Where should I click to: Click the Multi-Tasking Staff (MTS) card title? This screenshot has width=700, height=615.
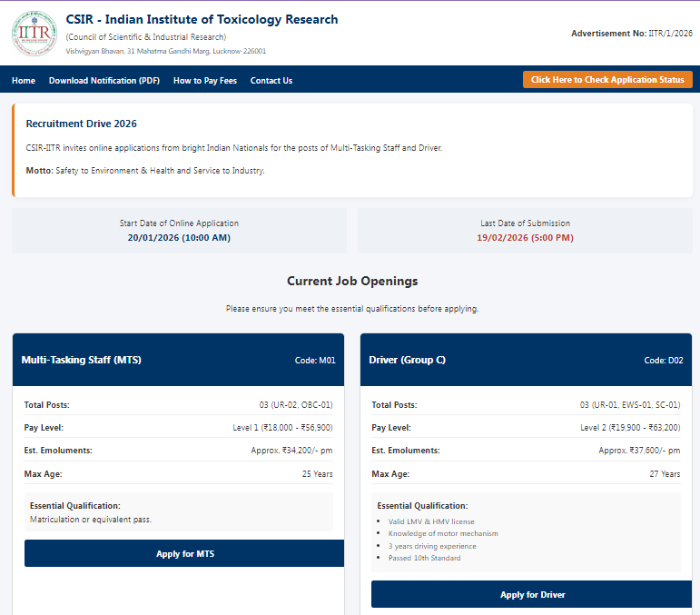click(x=81, y=360)
